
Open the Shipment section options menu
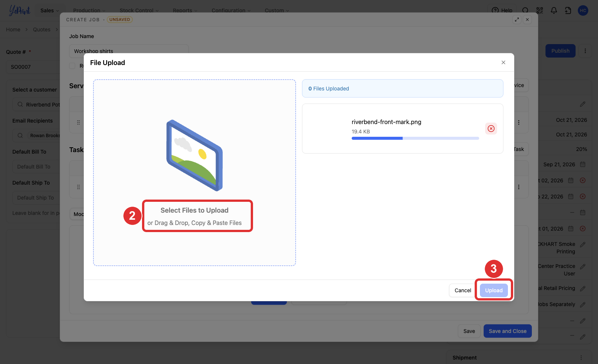581,358
